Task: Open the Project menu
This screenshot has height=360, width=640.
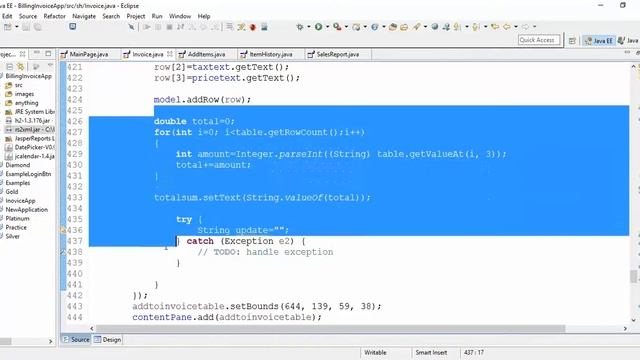Action: pos(136,16)
